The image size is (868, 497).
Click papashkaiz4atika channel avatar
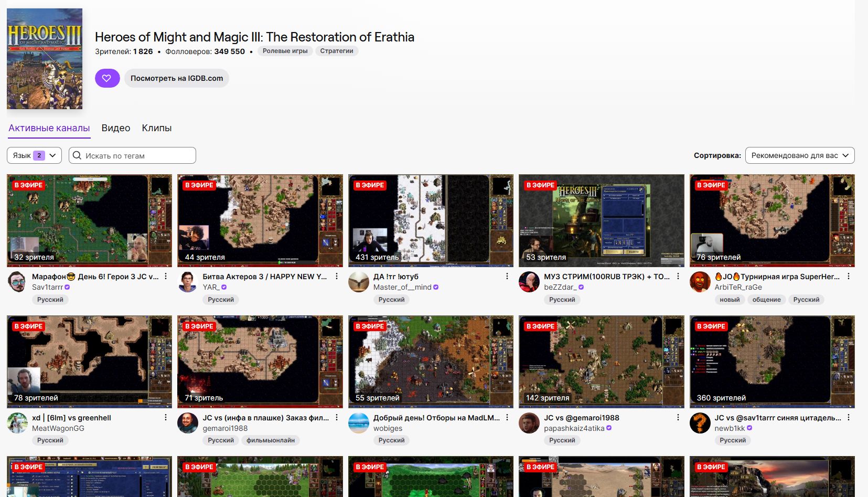[529, 423]
